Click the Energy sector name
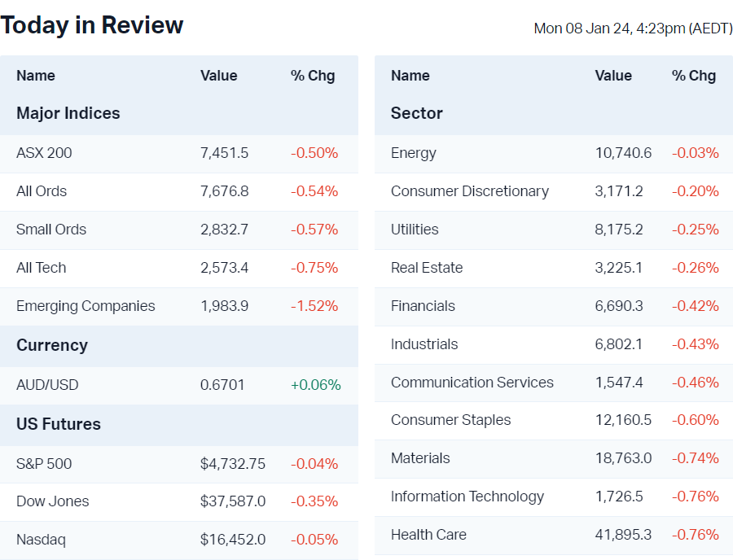 click(x=414, y=153)
